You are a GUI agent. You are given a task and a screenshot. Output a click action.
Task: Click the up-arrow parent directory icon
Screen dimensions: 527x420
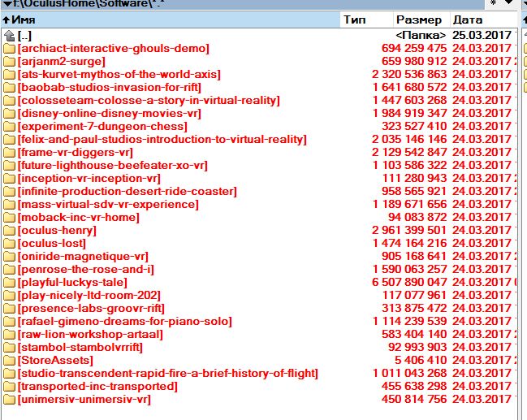[10, 36]
